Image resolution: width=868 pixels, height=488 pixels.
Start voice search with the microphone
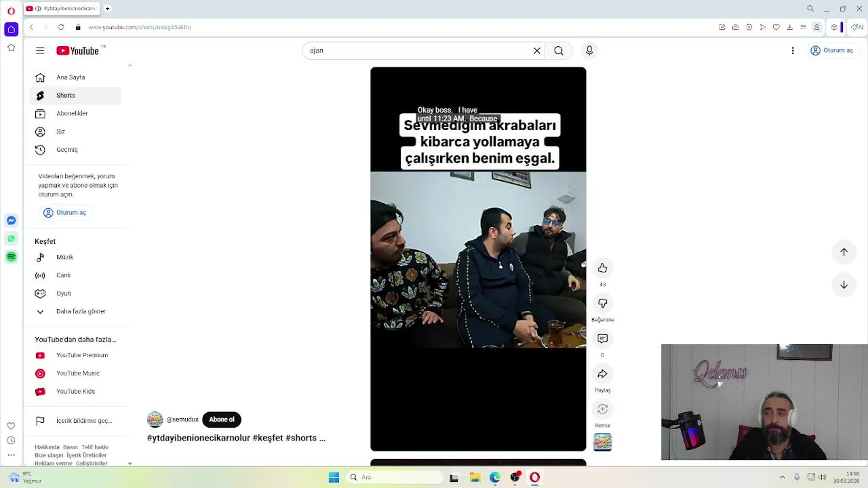(589, 50)
